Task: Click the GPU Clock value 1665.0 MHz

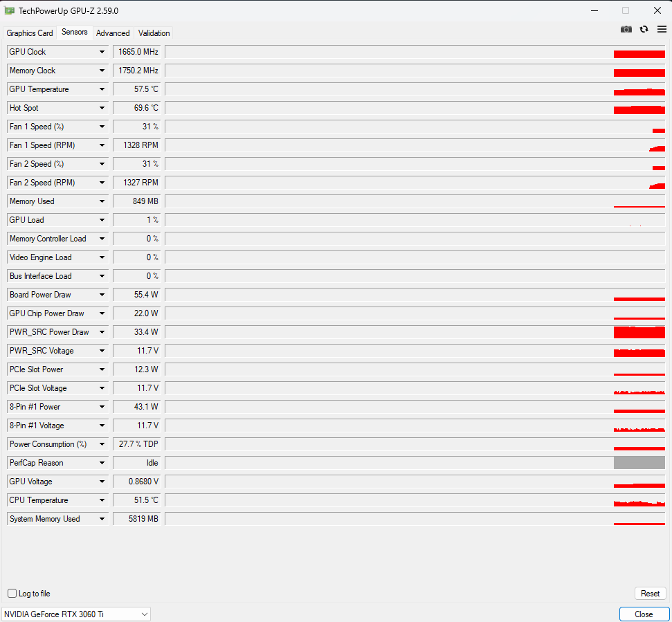Action: (x=137, y=52)
